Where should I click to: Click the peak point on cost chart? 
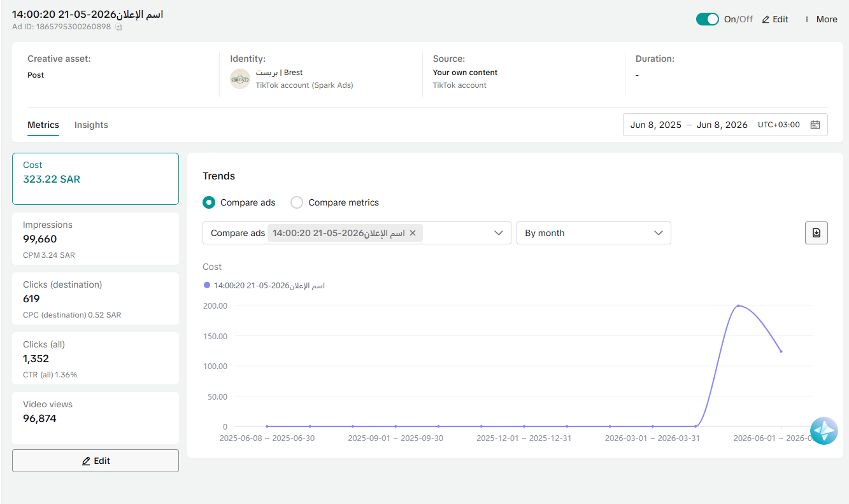738,305
